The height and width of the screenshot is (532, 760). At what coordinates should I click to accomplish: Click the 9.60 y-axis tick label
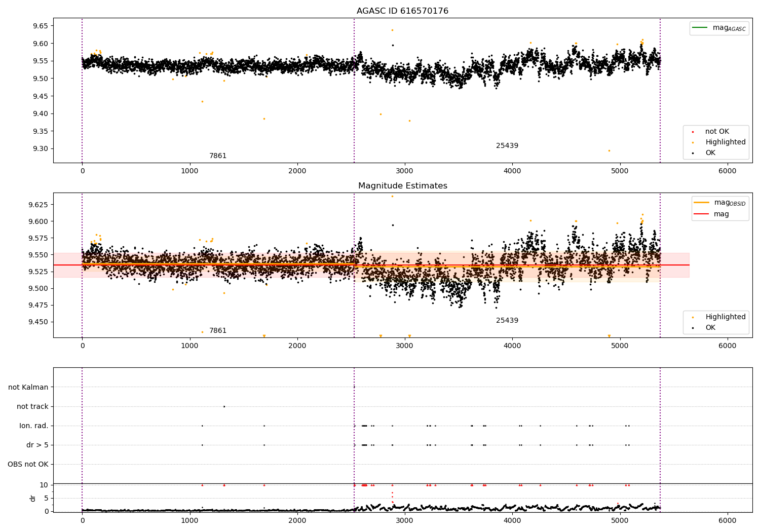40,44
